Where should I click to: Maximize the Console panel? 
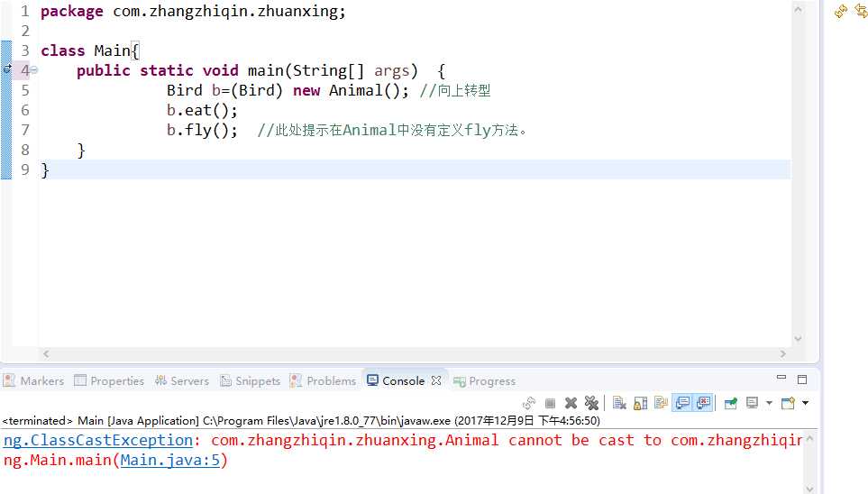tap(802, 380)
